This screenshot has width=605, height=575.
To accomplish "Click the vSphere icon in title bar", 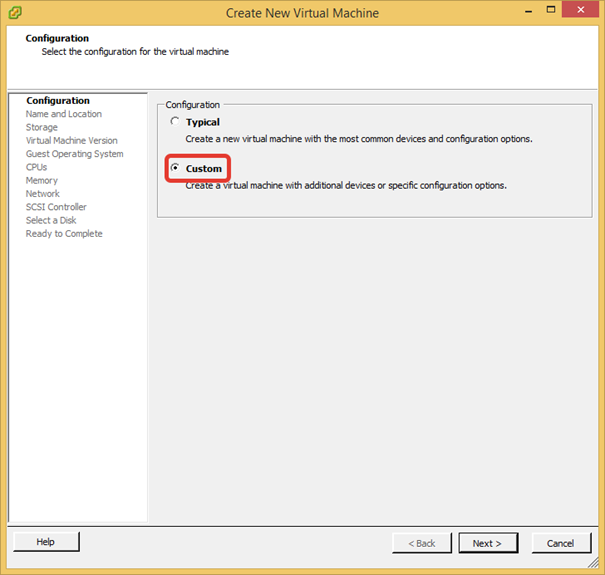I will pos(15,13).
